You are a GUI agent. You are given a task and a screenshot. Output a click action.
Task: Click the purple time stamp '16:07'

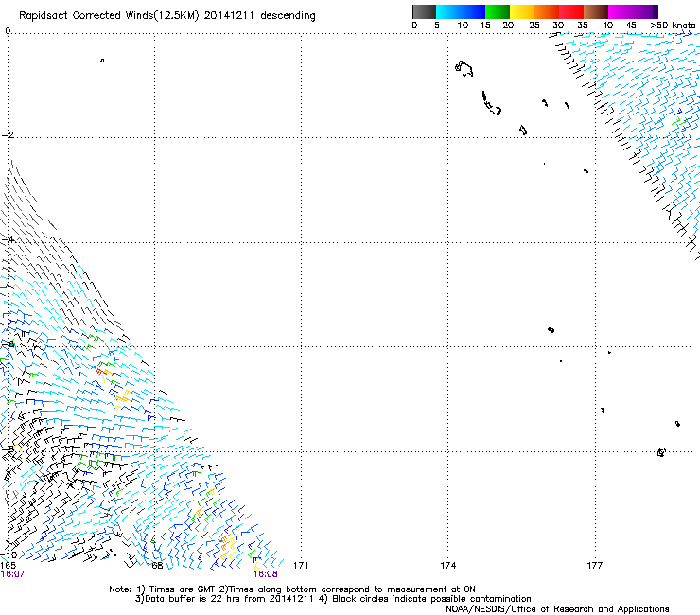(12, 574)
